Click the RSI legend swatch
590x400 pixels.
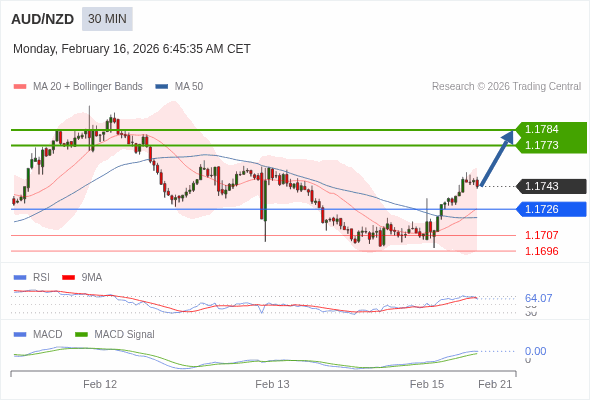[x=20, y=278]
